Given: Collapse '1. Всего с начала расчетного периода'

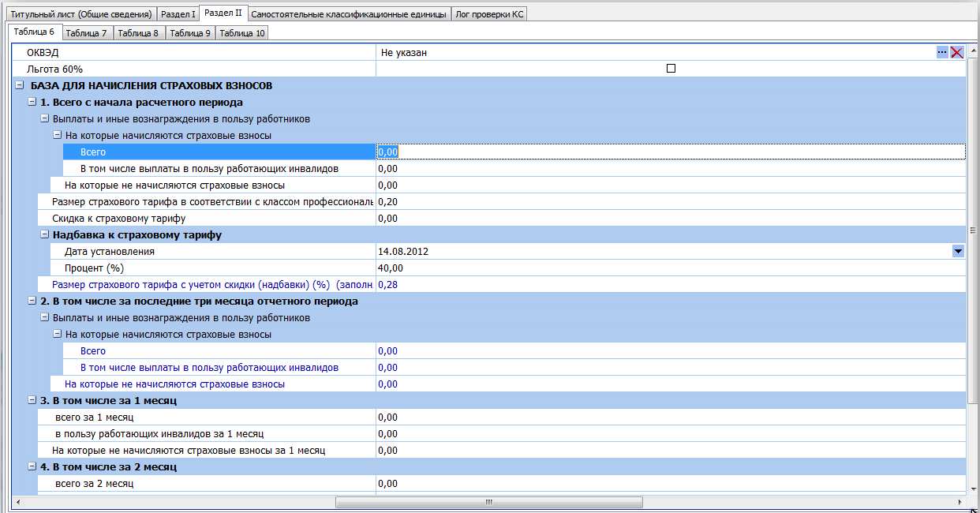Looking at the screenshot, I should [32, 102].
